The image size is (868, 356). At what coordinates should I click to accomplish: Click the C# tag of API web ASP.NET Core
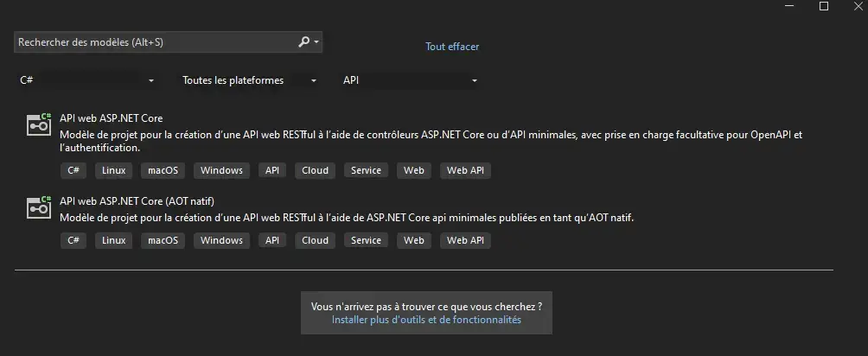pyautogui.click(x=73, y=170)
